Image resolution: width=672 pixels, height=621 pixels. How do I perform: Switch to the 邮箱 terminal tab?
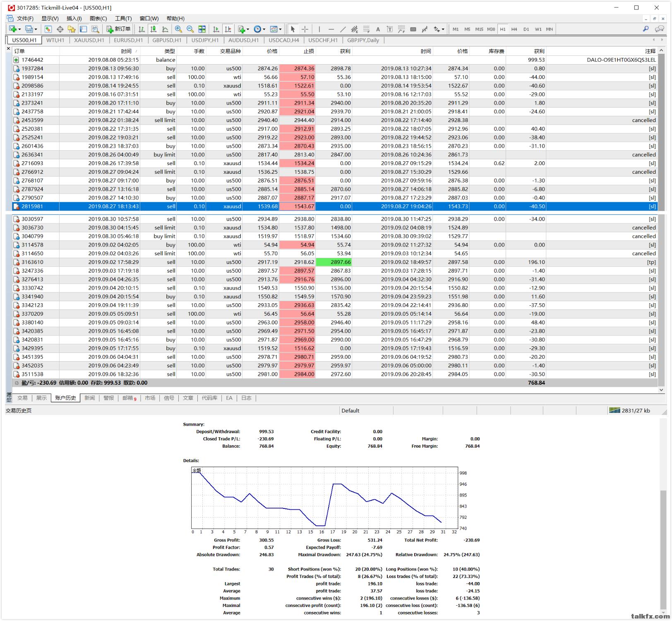tap(129, 398)
